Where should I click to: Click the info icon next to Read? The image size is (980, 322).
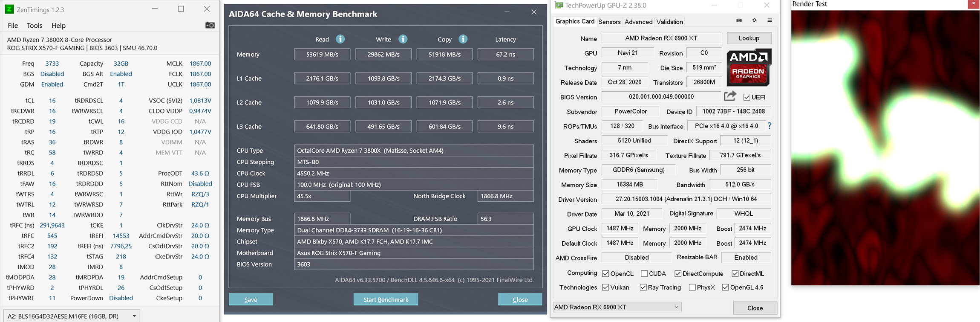(x=340, y=39)
